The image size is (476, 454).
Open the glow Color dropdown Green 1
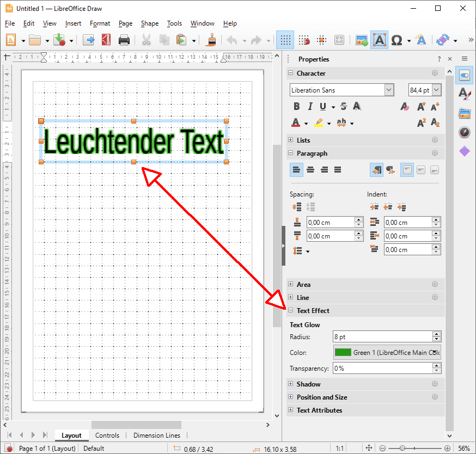pyautogui.click(x=387, y=352)
